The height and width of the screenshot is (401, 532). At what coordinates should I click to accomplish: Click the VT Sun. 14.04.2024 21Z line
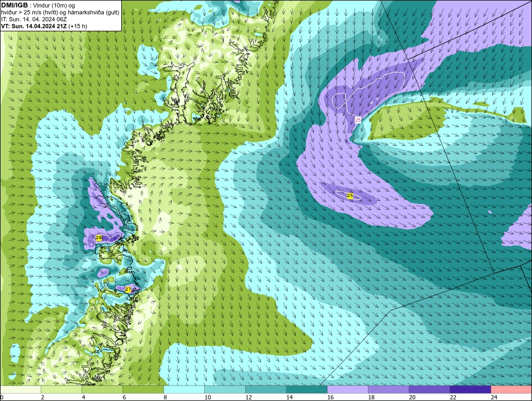[44, 26]
